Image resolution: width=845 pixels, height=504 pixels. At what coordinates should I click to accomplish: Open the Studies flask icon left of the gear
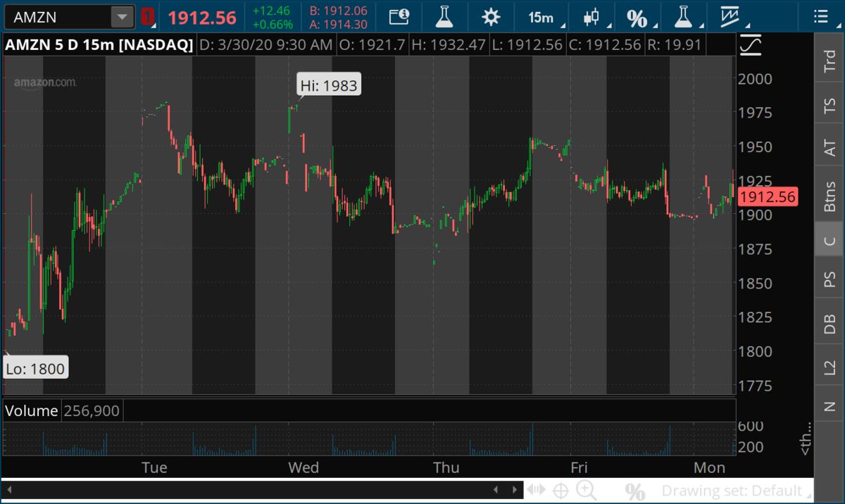tap(444, 16)
